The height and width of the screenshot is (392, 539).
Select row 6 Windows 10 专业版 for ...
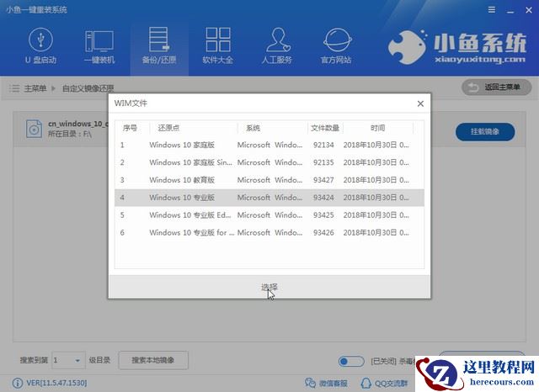(x=269, y=233)
